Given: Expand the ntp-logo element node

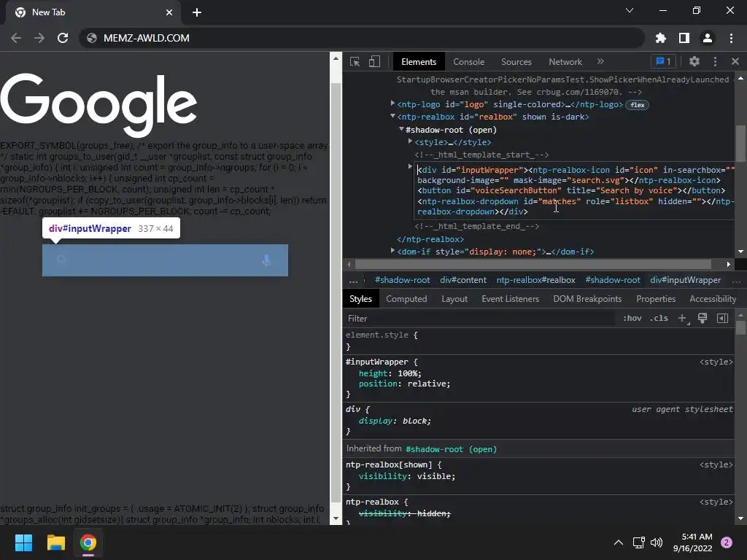Looking at the screenshot, I should 392,104.
